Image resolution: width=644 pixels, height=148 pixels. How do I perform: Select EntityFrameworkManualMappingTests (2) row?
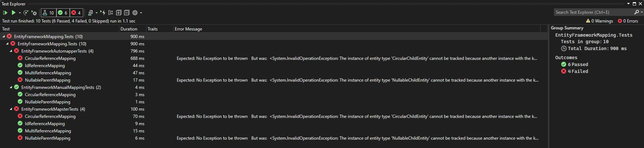click(x=274, y=87)
